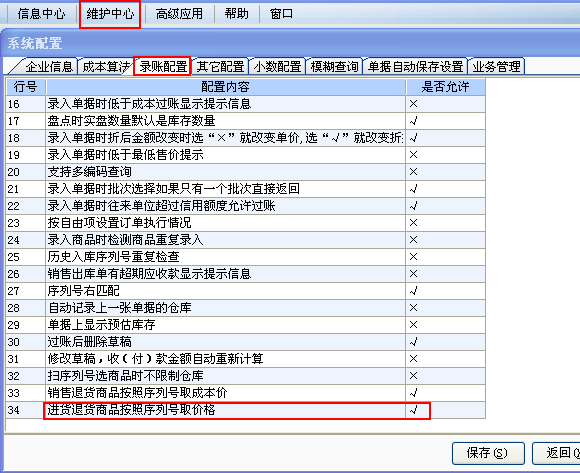This screenshot has height=473, width=580.
Task: Open the 高级应用 menu
Action: click(x=179, y=14)
